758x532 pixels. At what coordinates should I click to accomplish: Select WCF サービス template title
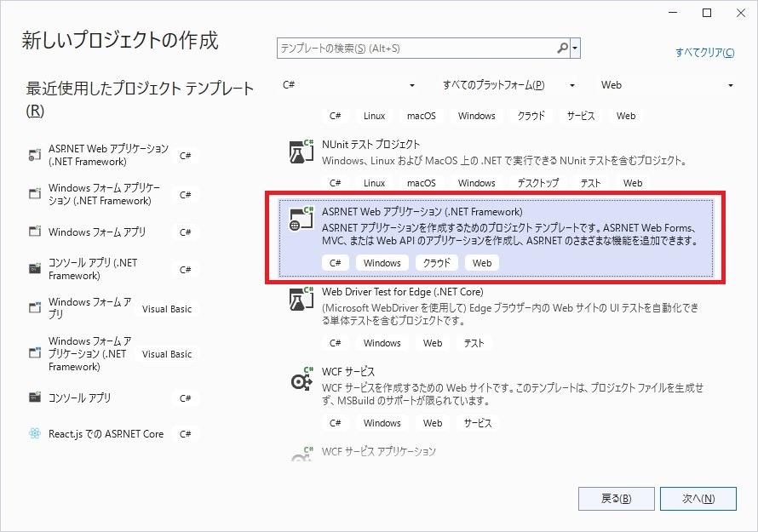pos(348,372)
